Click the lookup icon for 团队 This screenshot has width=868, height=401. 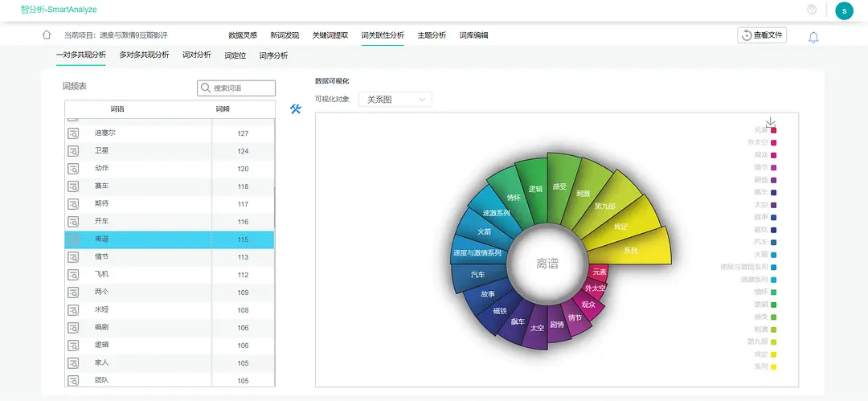[x=73, y=380]
